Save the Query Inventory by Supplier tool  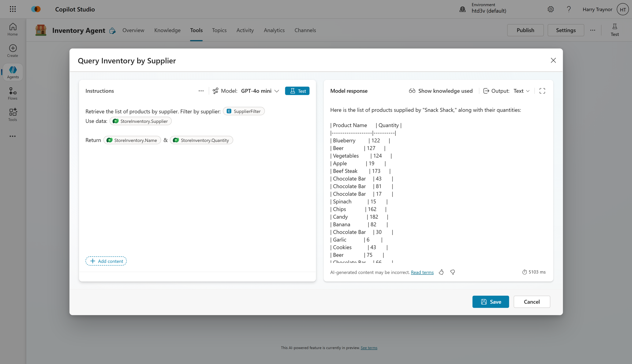click(x=490, y=302)
